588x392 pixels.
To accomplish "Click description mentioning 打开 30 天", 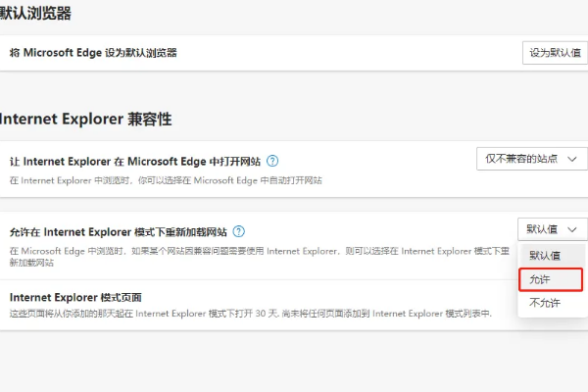I will [x=251, y=314].
